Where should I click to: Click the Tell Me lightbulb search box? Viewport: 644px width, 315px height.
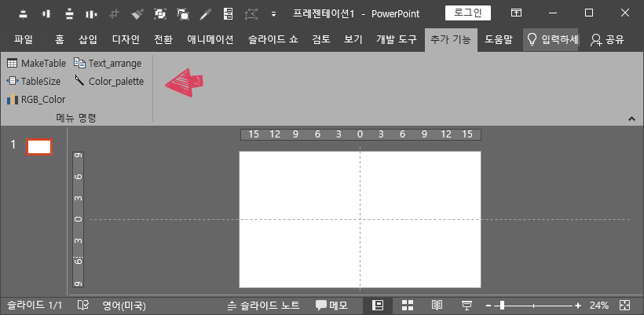click(x=551, y=39)
